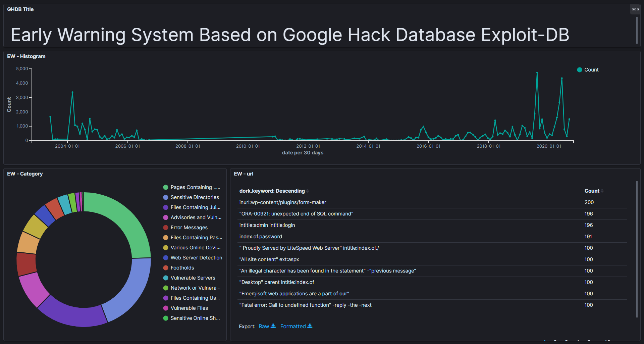Screen dimensions: 644x344
Task: Toggle Files Containing Pas... legend entry
Action: point(193,238)
